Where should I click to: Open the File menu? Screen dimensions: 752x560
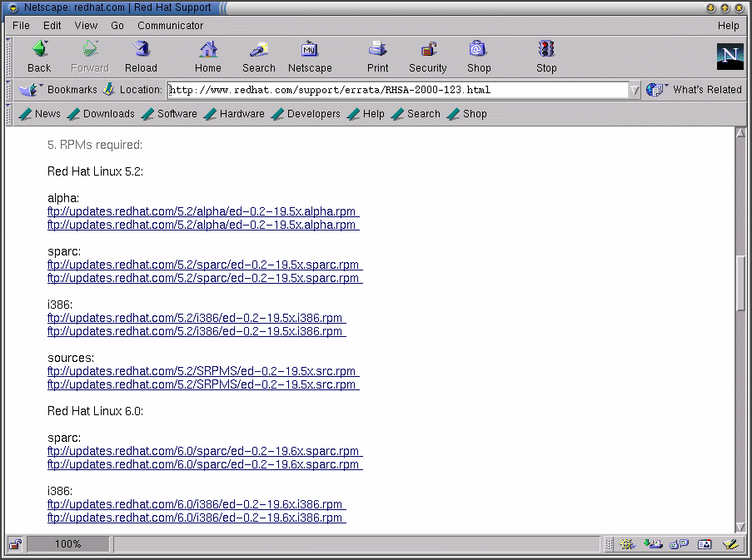[21, 26]
